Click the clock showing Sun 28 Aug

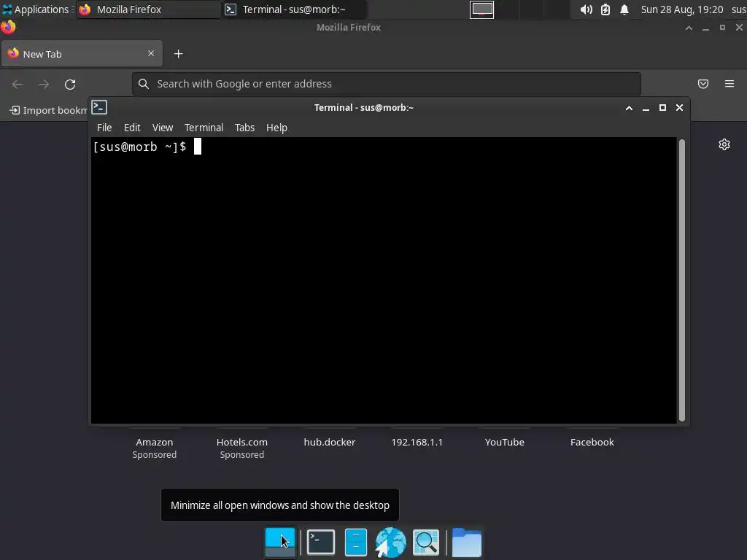point(682,9)
